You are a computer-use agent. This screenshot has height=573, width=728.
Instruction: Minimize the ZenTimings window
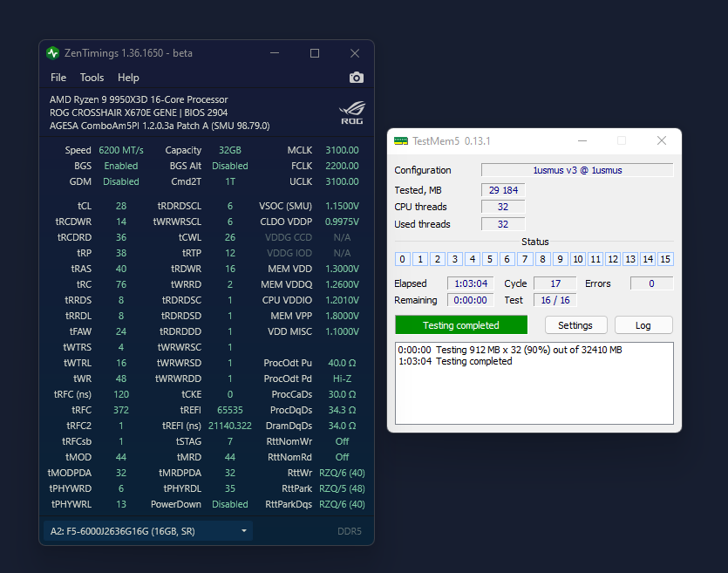click(275, 53)
